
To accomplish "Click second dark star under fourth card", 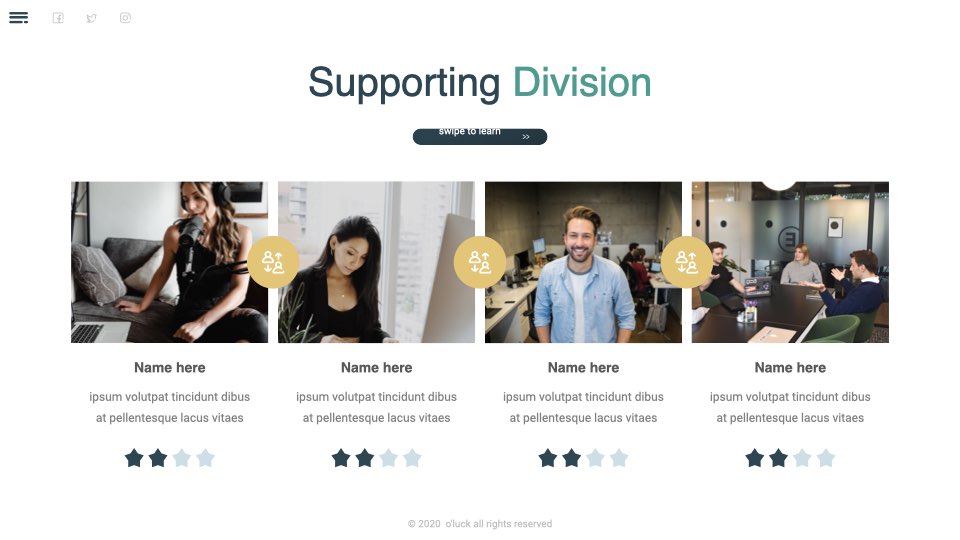I will click(779, 458).
